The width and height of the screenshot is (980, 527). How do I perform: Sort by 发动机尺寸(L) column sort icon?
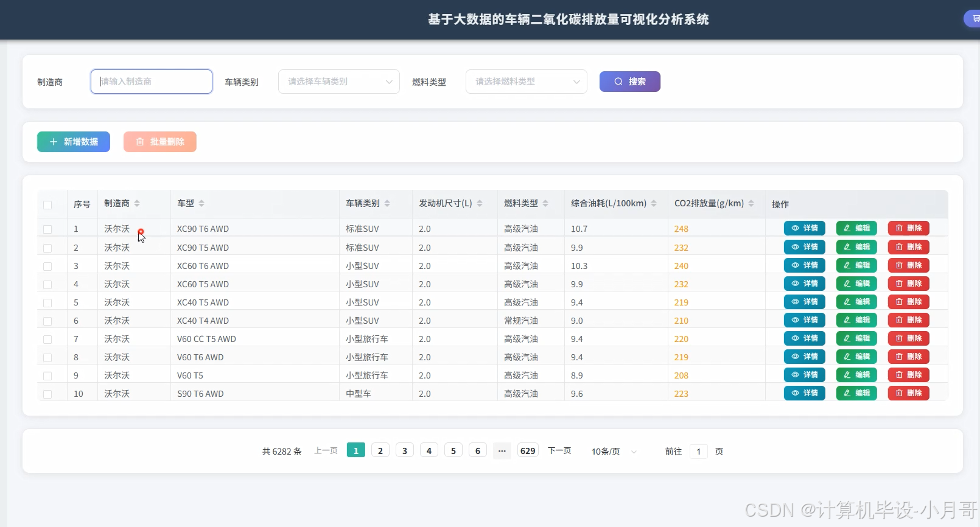(480, 203)
